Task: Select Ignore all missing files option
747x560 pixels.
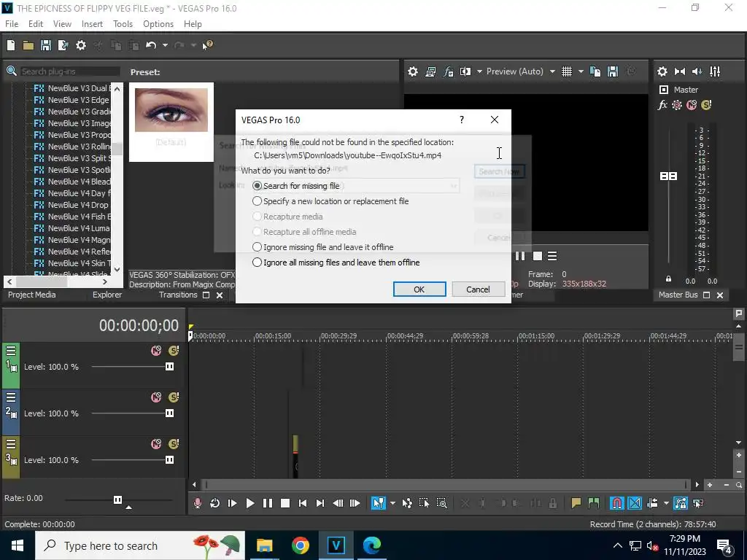Action: [258, 262]
